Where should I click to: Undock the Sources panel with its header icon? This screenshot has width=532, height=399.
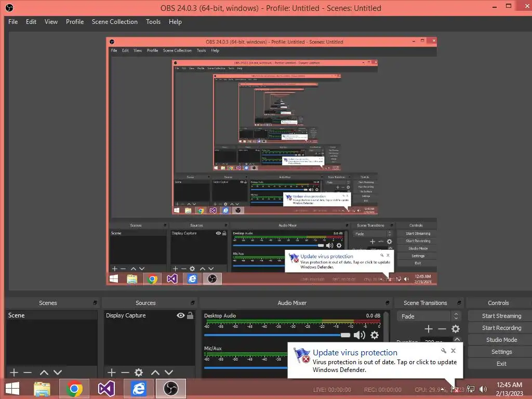click(193, 303)
